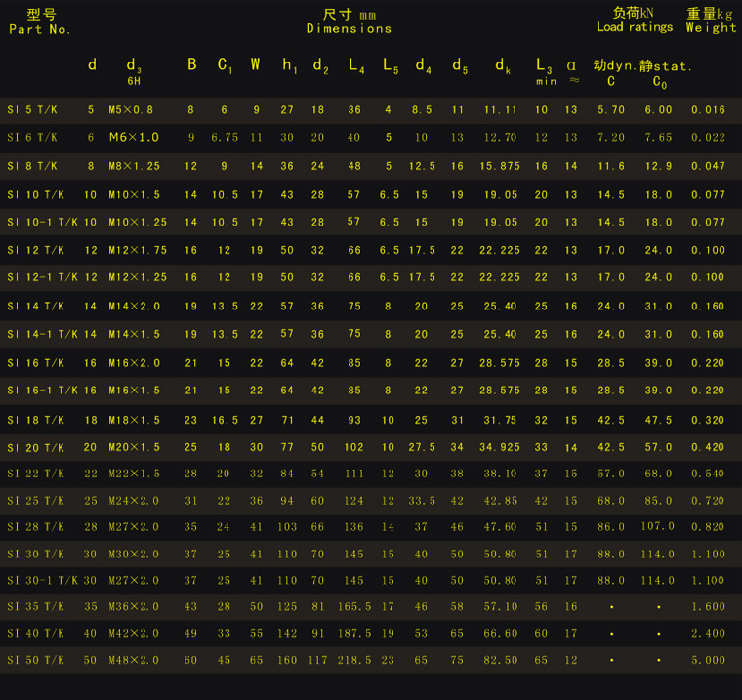Screen dimensions: 742x700
Task: Click thread size 'M12×1.25'
Action: pyautogui.click(x=138, y=277)
